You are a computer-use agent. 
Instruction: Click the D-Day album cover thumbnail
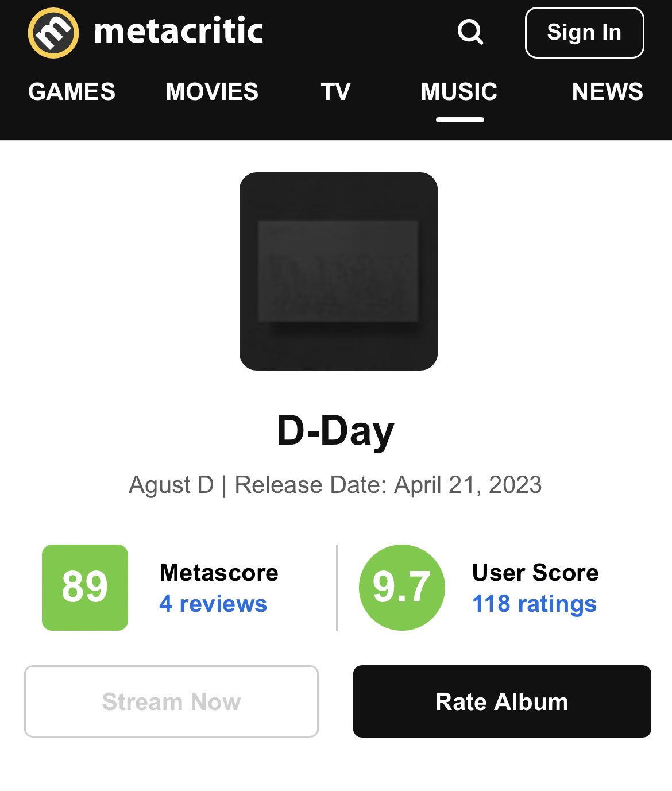338,271
